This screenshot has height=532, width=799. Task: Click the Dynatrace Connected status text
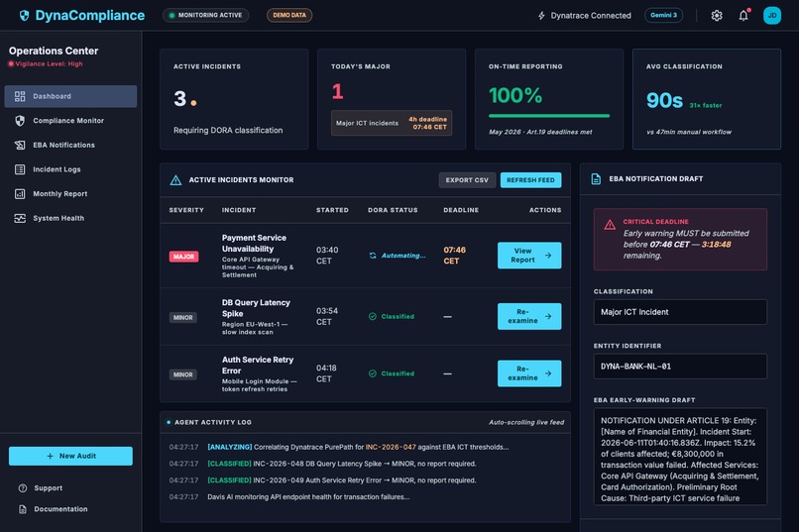click(x=591, y=16)
